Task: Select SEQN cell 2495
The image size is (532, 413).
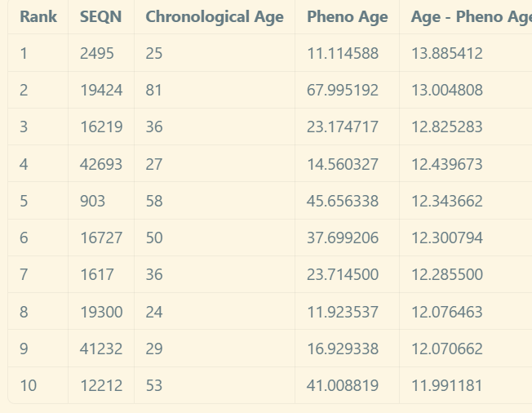Action: tap(97, 54)
